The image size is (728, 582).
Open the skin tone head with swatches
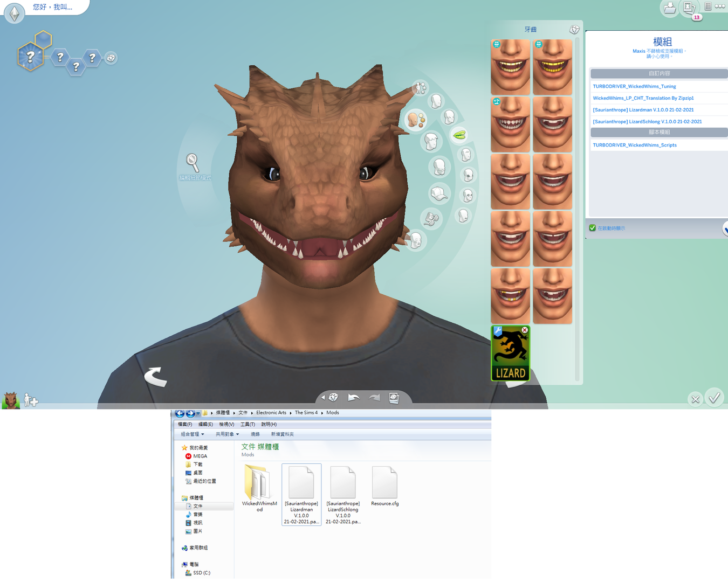pos(416,119)
